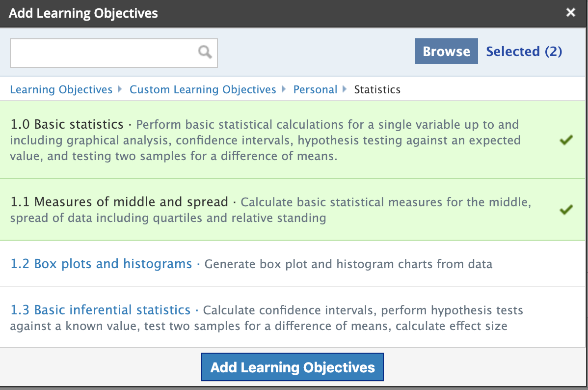Image resolution: width=588 pixels, height=390 pixels.
Task: Deselect the 1.0 Basic statistics objective
Action: (x=67, y=125)
